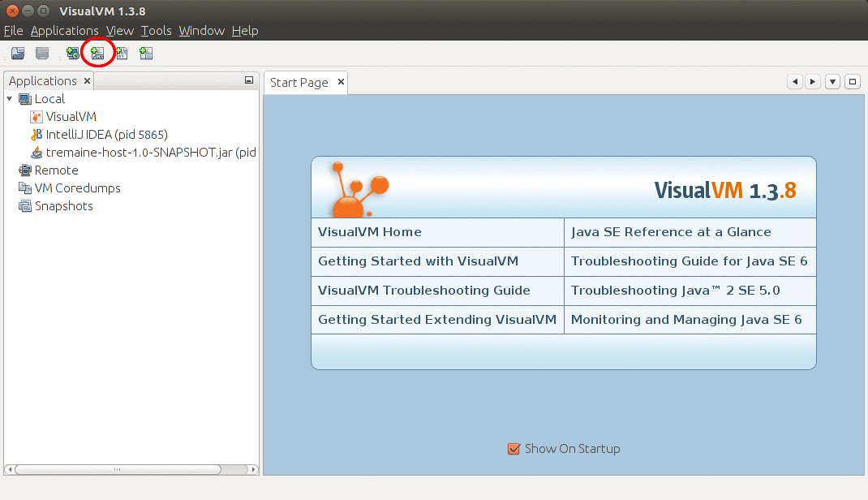
Task: Click the Add Remote Host toolbar icon
Action: click(72, 53)
